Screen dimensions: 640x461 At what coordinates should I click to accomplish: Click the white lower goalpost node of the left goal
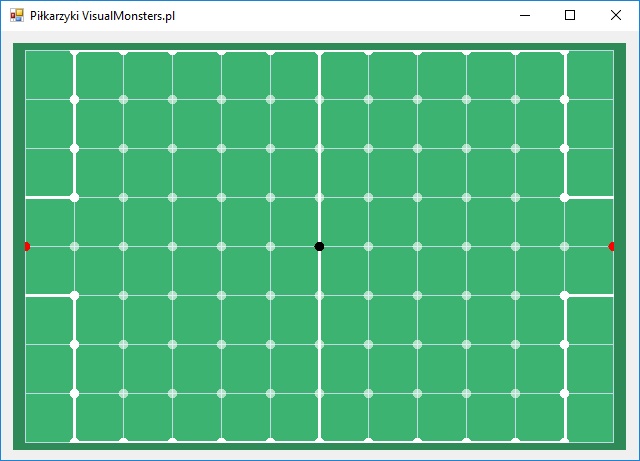[74, 295]
